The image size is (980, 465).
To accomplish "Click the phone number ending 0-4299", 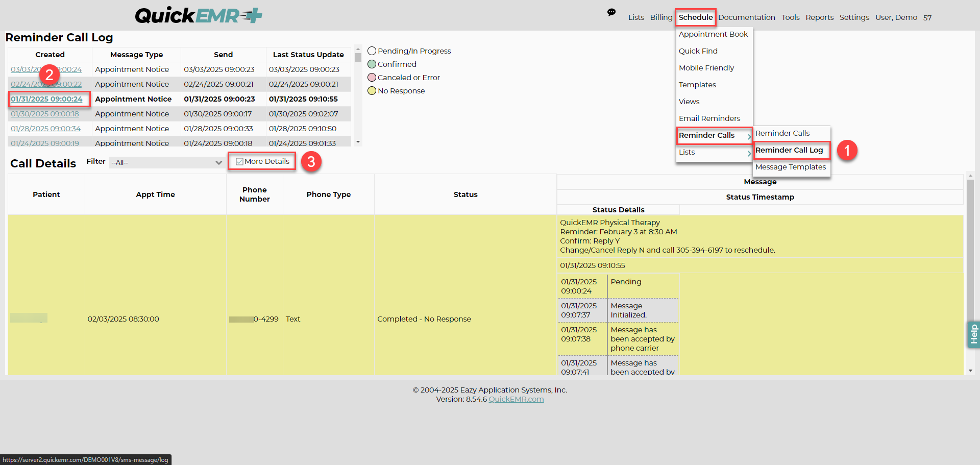I will pyautogui.click(x=254, y=319).
